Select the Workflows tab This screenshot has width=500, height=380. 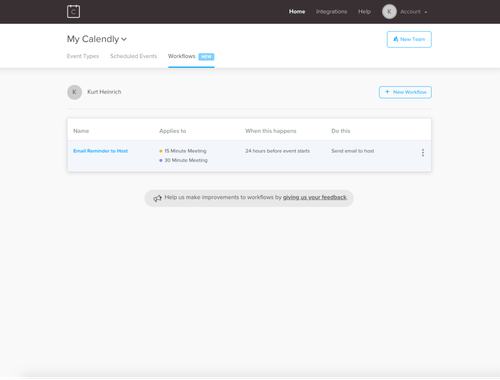point(181,56)
